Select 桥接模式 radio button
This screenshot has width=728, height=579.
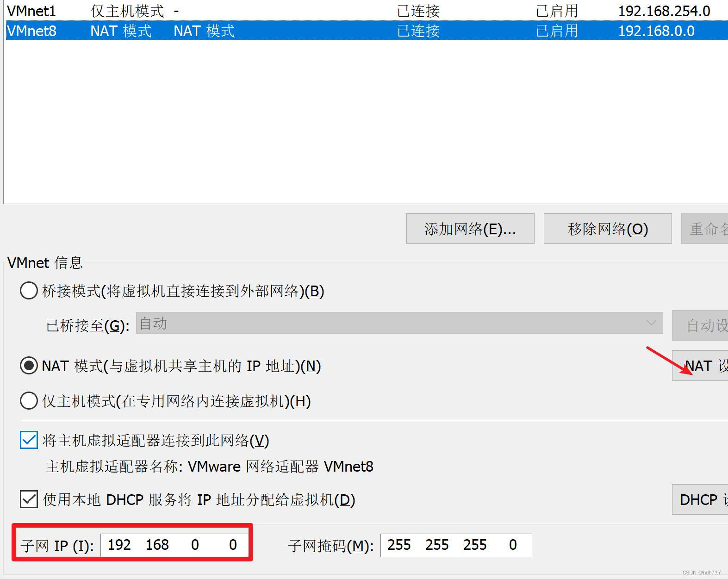point(29,291)
